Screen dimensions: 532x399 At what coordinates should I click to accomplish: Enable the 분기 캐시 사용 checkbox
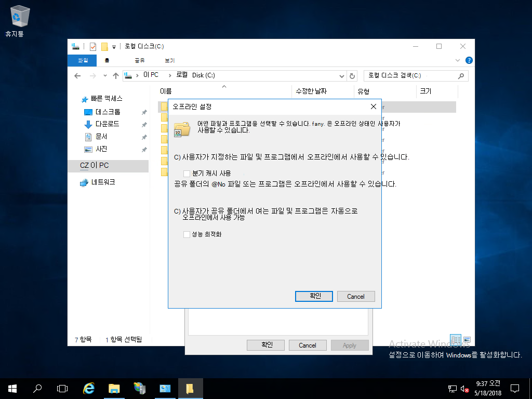point(187,172)
